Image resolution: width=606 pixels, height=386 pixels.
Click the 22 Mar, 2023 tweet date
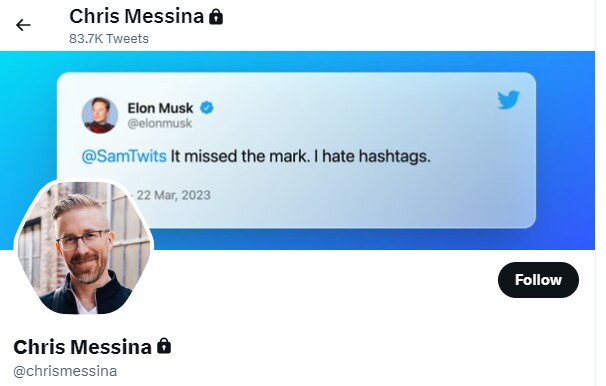click(x=174, y=195)
